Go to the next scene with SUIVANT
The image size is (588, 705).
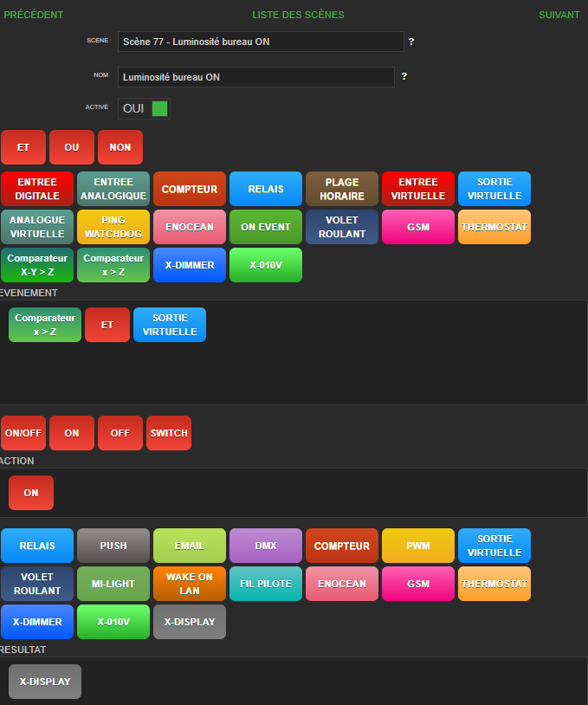[x=559, y=15]
